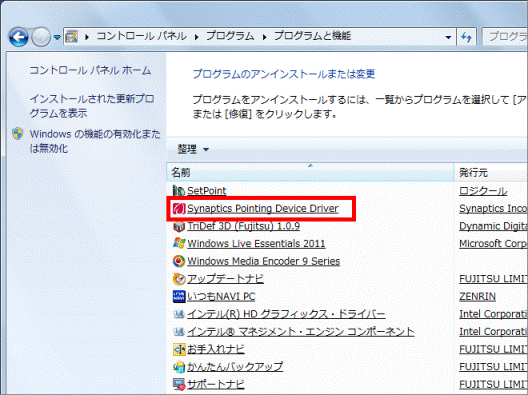Sort by 発行元 column header
Image resolution: width=528 pixels, height=395 pixels.
tap(491, 172)
